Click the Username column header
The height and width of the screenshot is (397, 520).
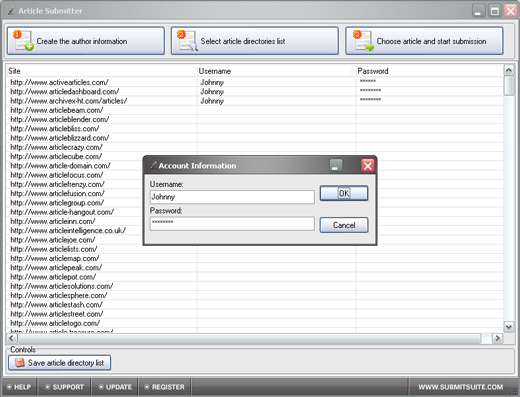tap(276, 71)
